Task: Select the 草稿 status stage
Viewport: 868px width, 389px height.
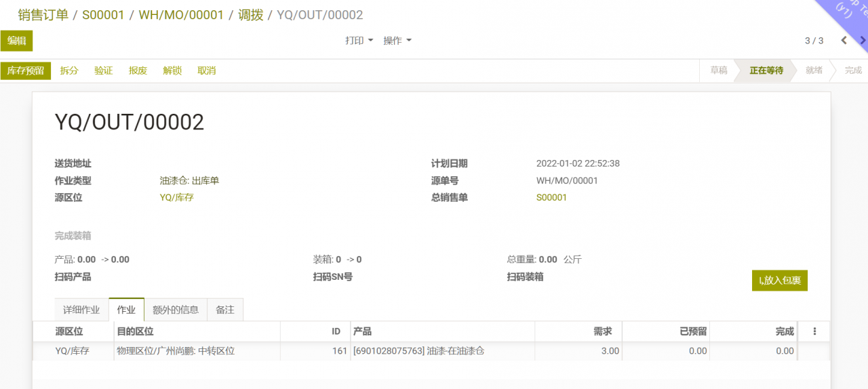Action: pos(718,70)
